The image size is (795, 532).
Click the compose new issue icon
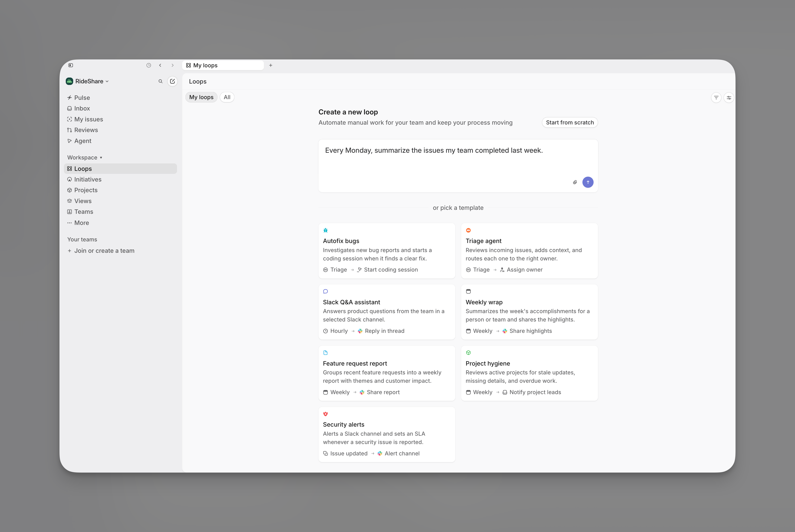tap(173, 81)
